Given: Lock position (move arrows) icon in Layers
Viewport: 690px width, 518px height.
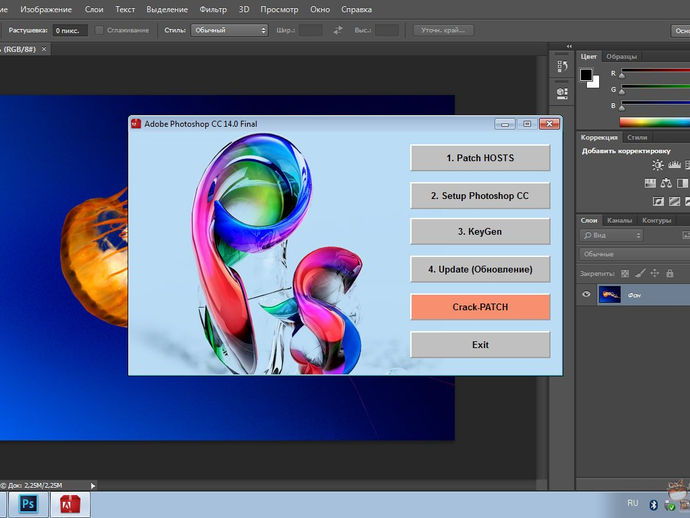Looking at the screenshot, I should coord(655,273).
